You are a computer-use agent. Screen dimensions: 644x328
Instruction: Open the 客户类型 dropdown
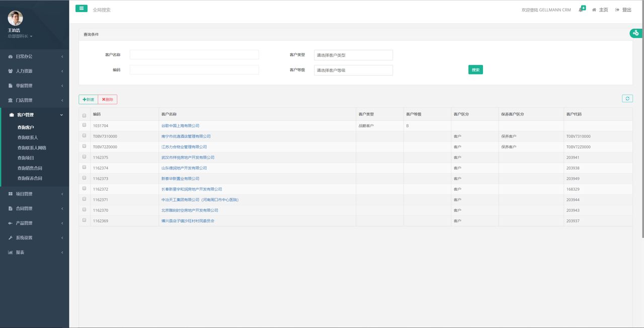point(353,55)
